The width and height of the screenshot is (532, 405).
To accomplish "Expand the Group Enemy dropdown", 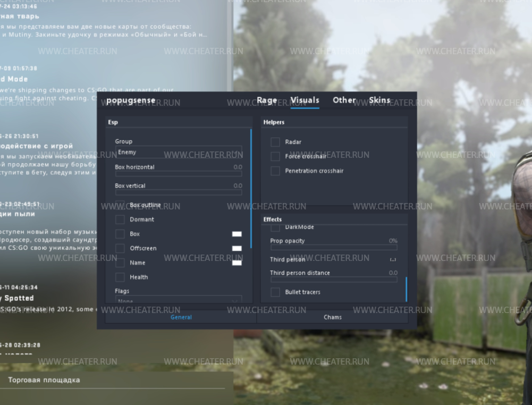I will coord(179,152).
